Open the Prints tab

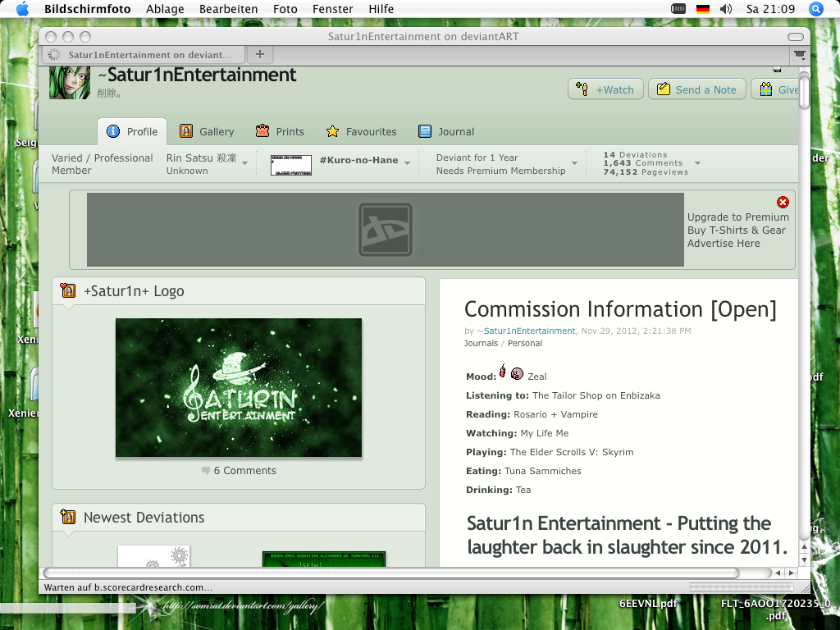pyautogui.click(x=280, y=131)
